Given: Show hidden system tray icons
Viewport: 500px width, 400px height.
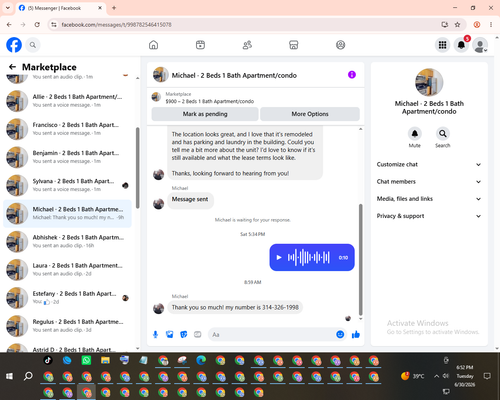Looking at the screenshot, I should [436, 376].
